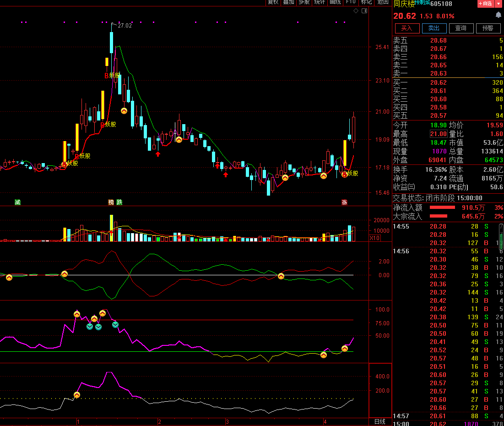Open the 复权 menu item
504x426 pixels.
coord(273,2)
